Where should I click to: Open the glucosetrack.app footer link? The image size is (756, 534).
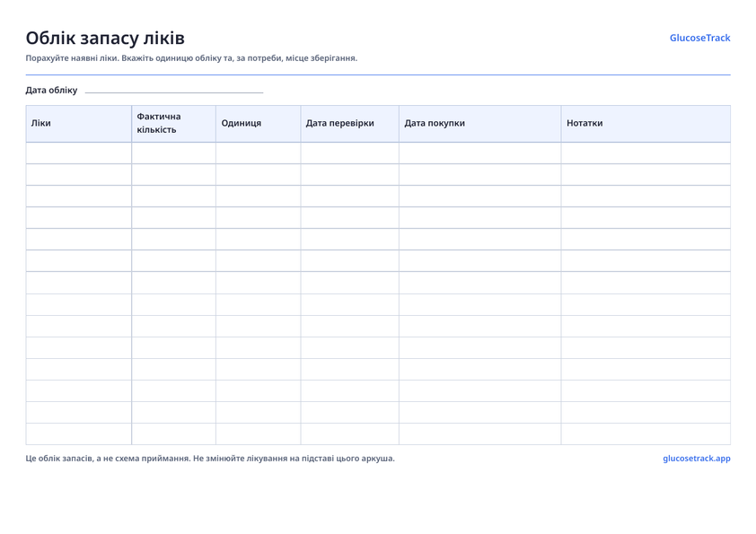696,459
